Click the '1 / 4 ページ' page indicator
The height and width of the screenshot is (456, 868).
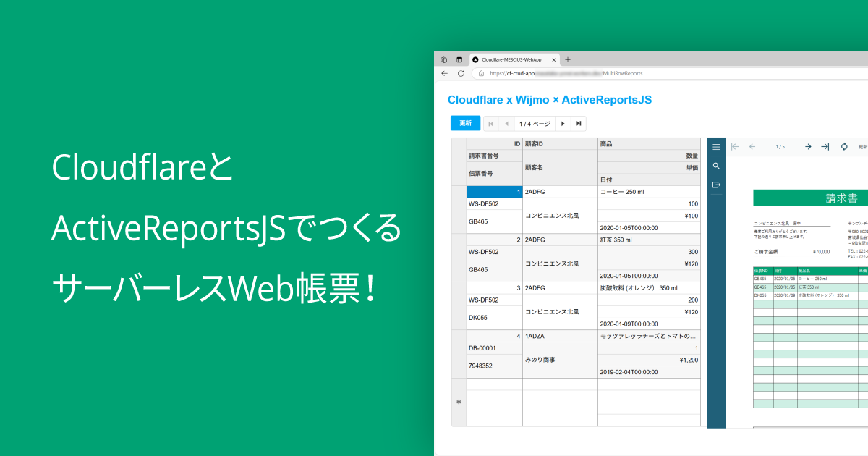click(x=535, y=124)
